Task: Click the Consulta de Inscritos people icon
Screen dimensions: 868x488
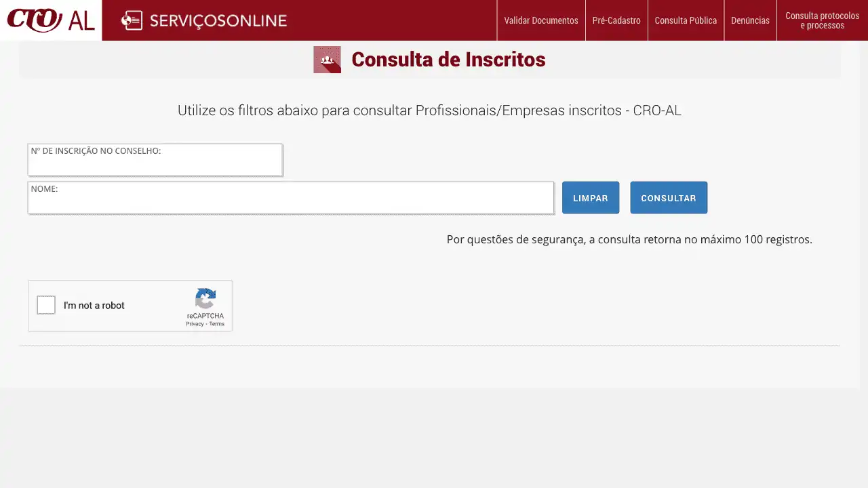Action: tap(327, 60)
